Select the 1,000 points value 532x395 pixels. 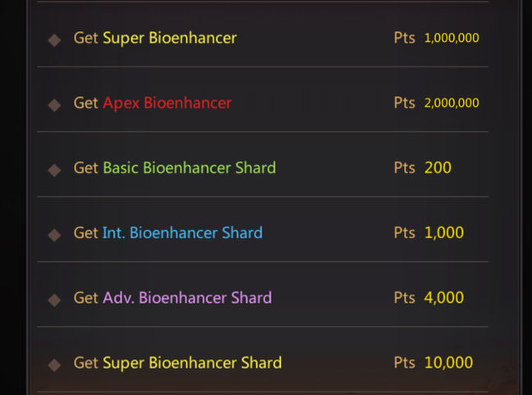pos(444,232)
